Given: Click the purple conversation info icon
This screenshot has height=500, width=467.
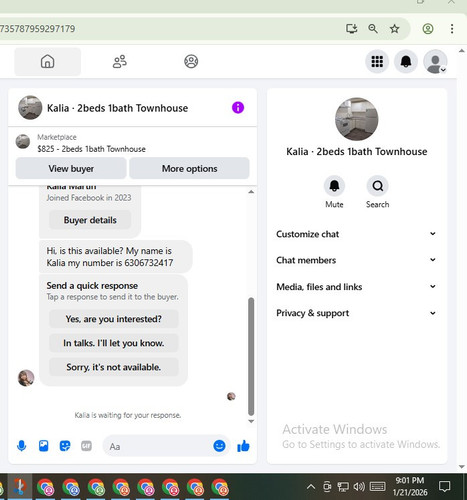Looking at the screenshot, I should 238,108.
